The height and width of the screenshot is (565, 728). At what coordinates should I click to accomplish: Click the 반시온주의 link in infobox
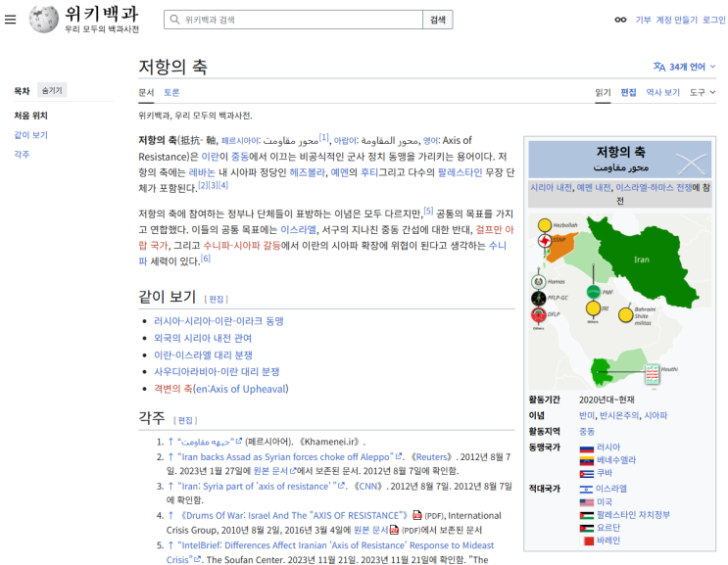click(619, 415)
